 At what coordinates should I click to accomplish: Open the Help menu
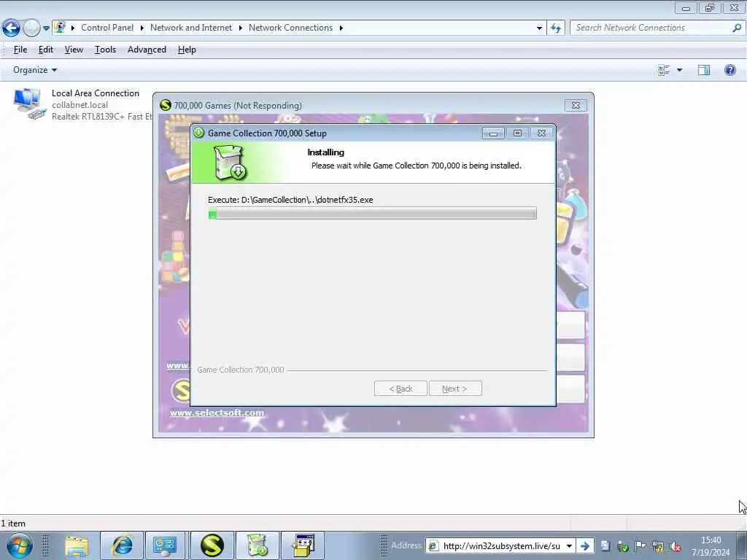pos(187,50)
